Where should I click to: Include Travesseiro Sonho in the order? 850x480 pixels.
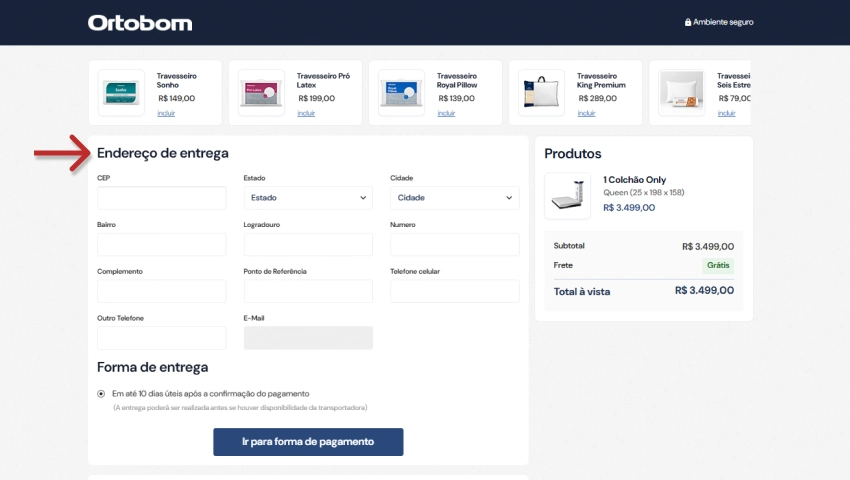[x=166, y=113]
